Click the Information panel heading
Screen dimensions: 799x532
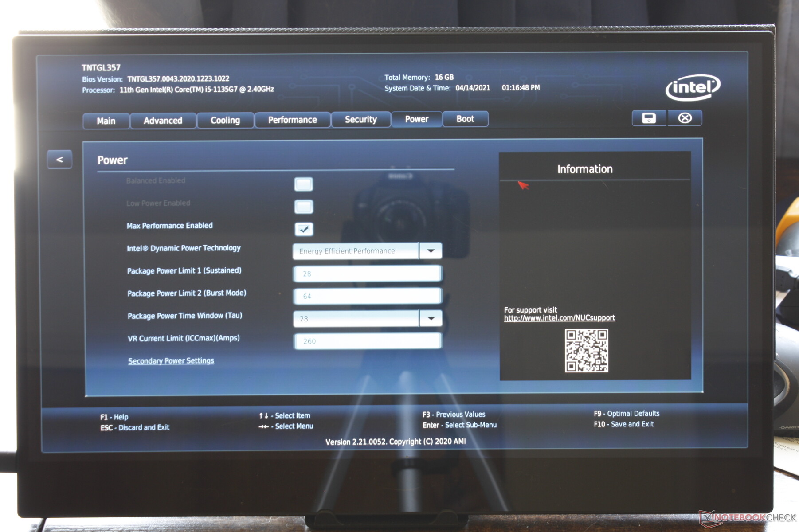click(585, 169)
